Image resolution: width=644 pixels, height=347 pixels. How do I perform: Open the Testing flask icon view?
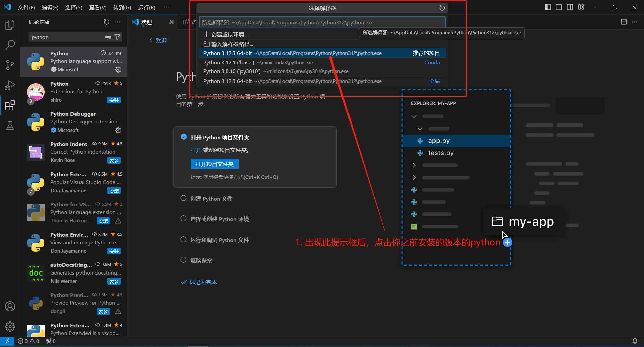click(x=10, y=126)
